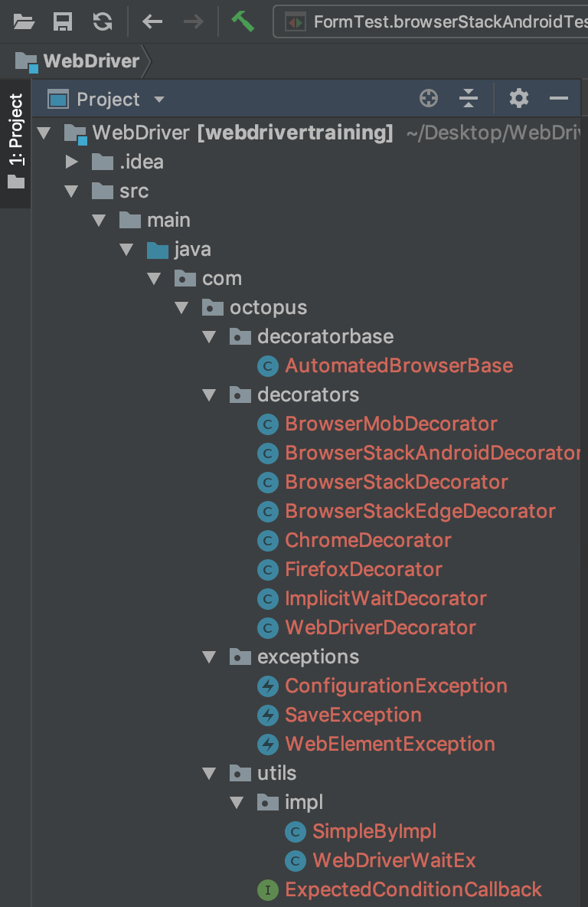Viewport: 588px width, 907px height.
Task: Click the Synchronize refresh icon
Action: click(x=102, y=21)
